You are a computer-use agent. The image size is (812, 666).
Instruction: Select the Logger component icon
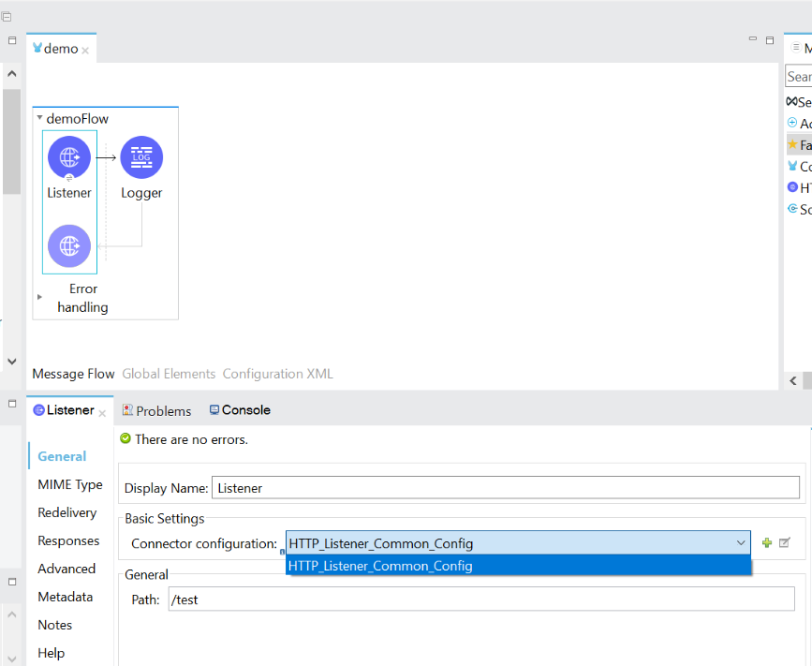[141, 156]
